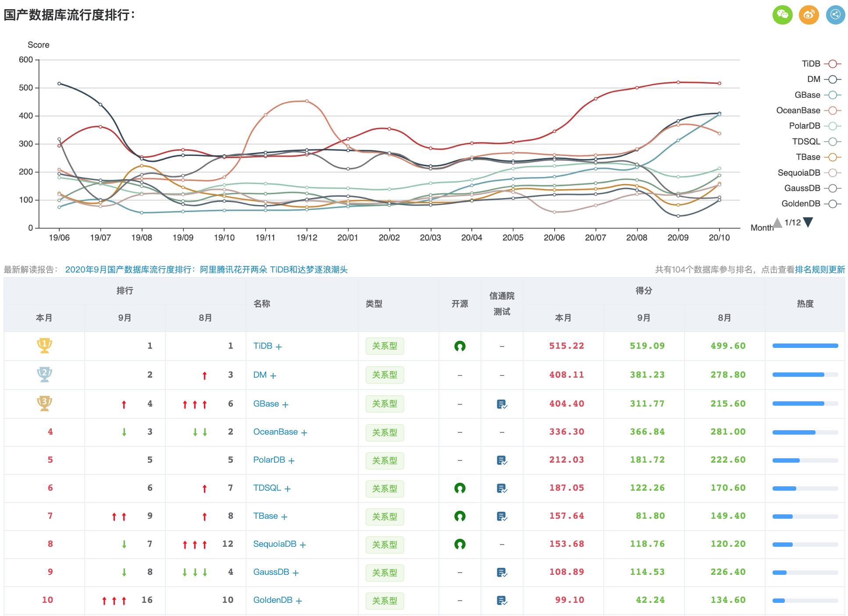Share page via Weibo icon
This screenshot has height=616, width=848.
pos(809,15)
